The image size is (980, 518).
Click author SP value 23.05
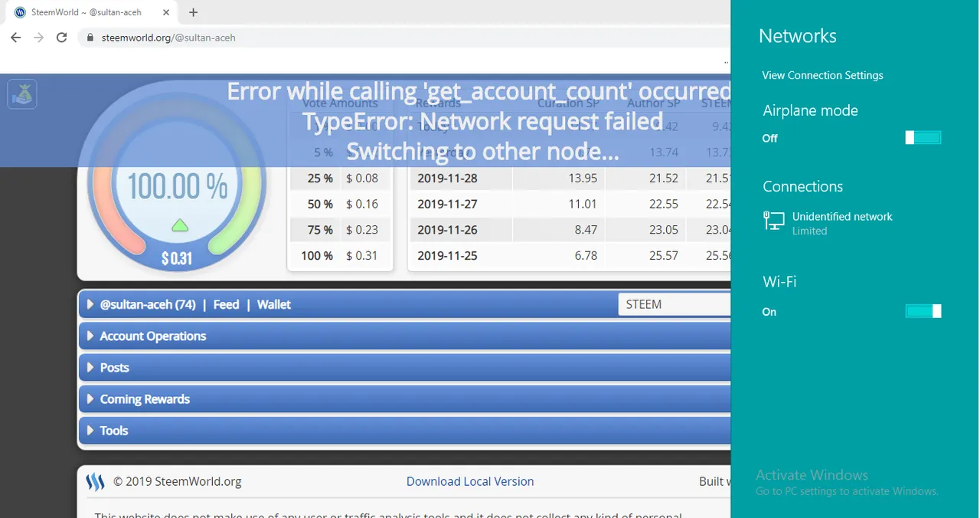point(664,230)
